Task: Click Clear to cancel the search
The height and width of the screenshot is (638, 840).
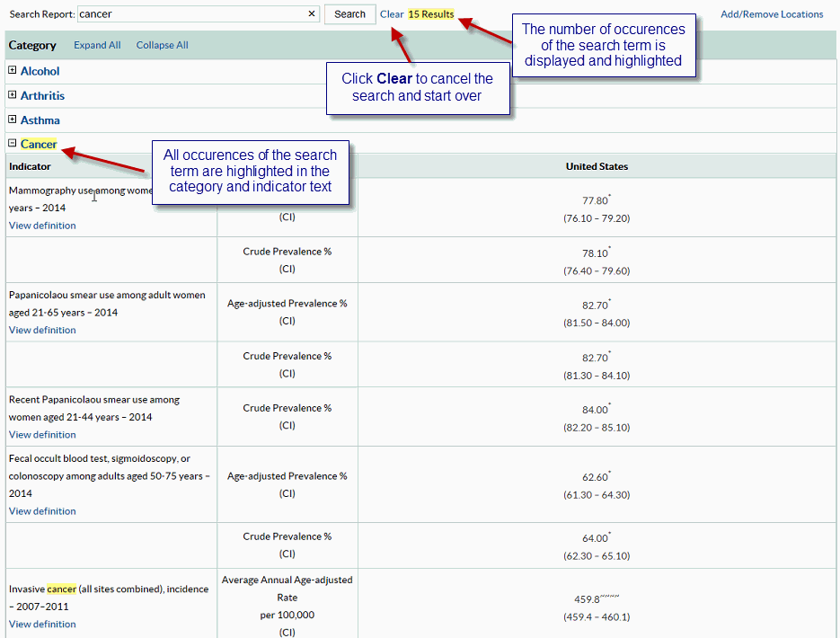Action: coord(392,13)
